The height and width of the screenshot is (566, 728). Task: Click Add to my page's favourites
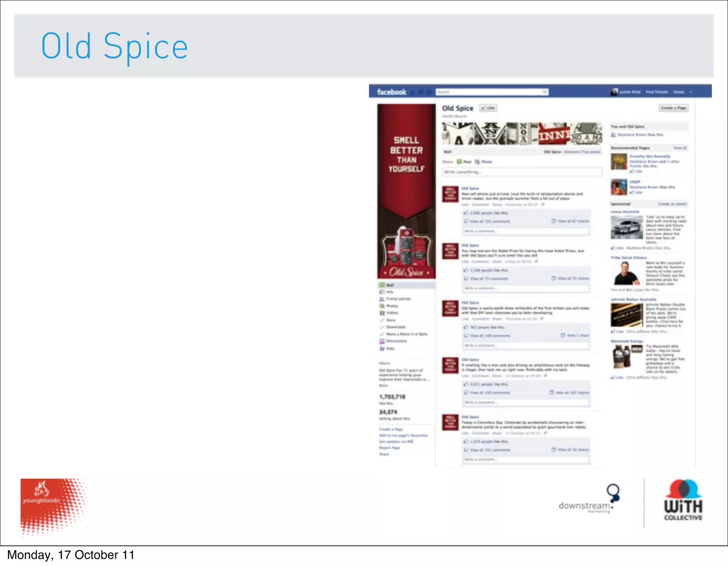pos(403,435)
